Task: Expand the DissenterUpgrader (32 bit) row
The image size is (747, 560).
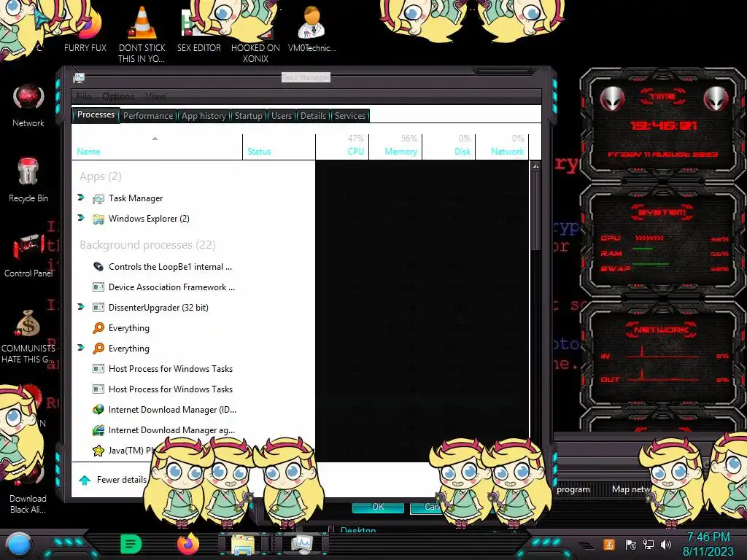Action: tap(81, 307)
